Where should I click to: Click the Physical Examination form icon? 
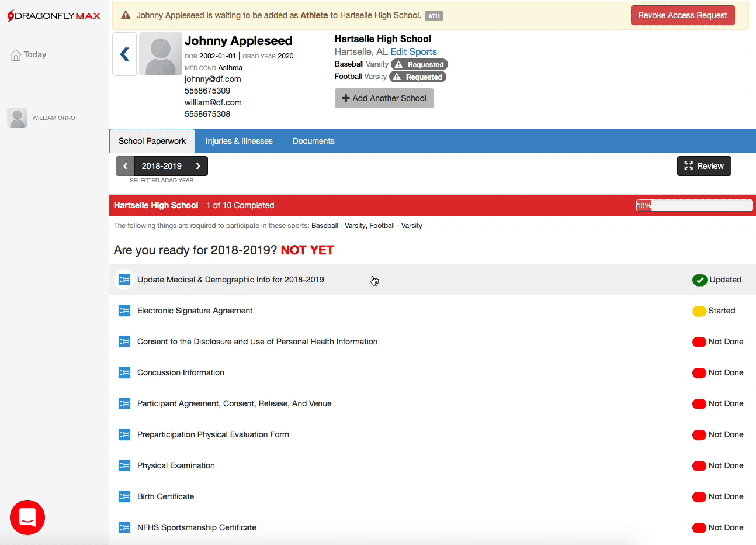tap(124, 465)
